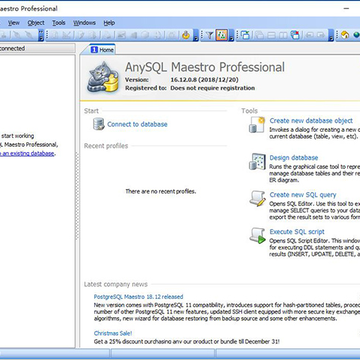Click the database icon beside Connect to database
This screenshot has height=360, width=360.
[x=99, y=124]
